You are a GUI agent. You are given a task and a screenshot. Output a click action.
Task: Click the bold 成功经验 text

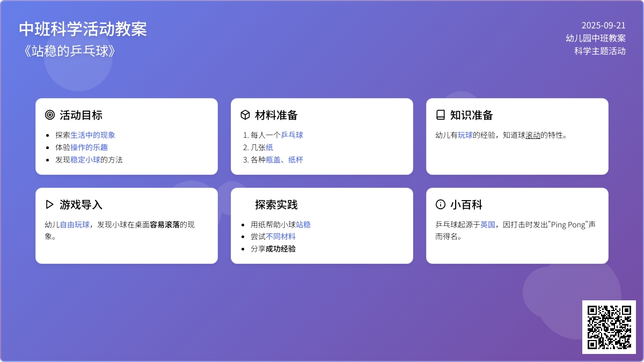[281, 249]
